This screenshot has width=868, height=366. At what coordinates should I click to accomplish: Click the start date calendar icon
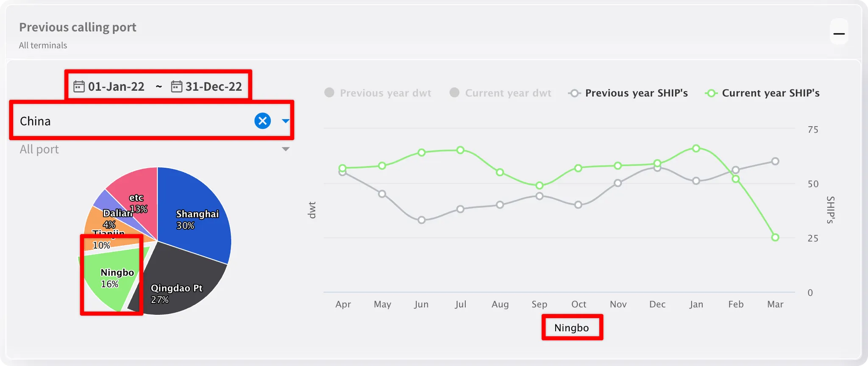79,86
